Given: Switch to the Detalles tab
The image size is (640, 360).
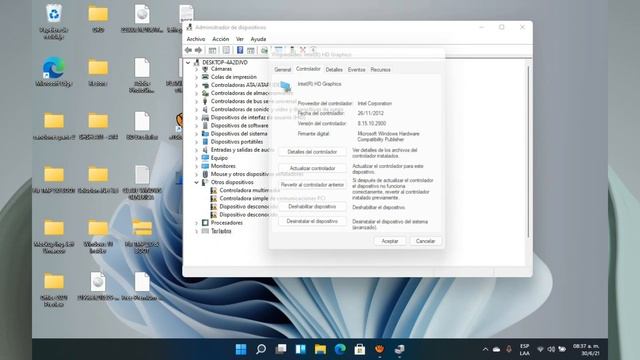Looking at the screenshot, I should click(334, 70).
